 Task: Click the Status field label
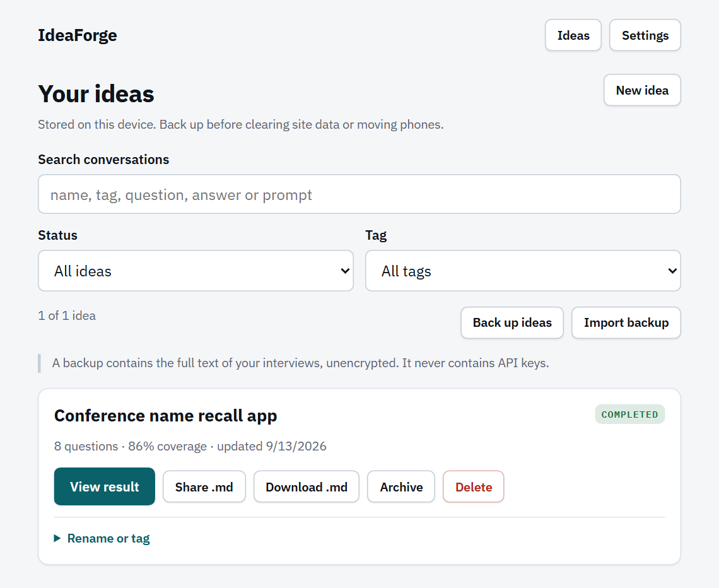pyautogui.click(x=58, y=235)
